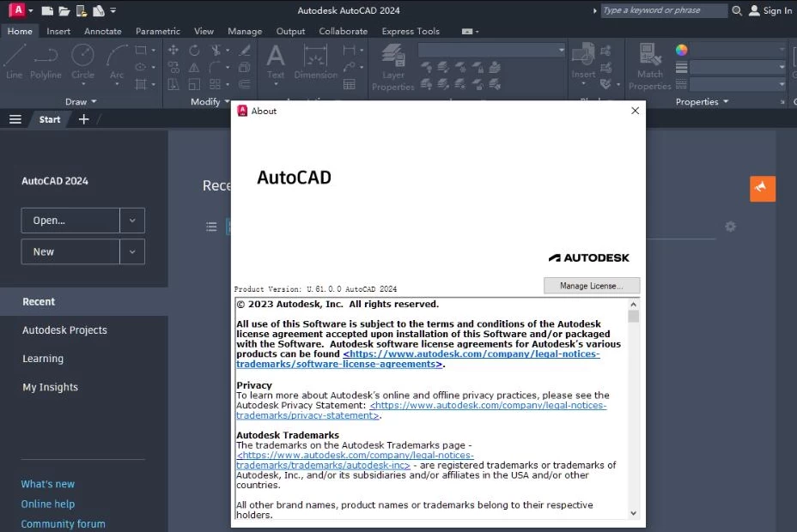This screenshot has width=797, height=532.
Task: Switch to the Annotate ribbon tab
Action: [x=102, y=31]
